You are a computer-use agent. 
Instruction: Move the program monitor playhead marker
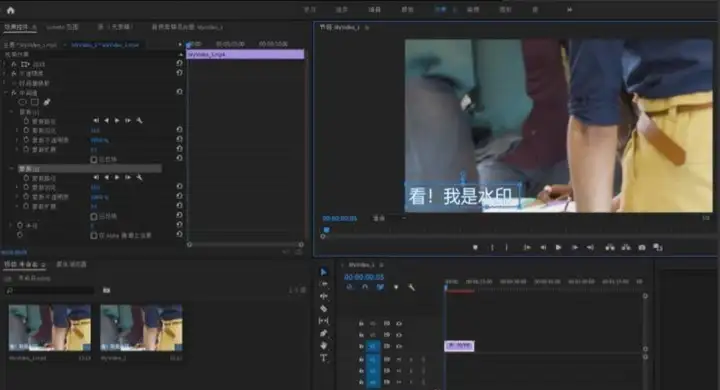coord(326,230)
